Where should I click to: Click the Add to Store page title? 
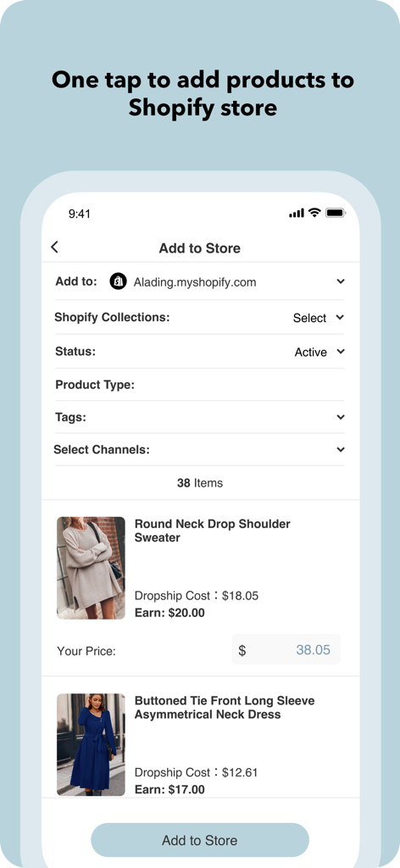(x=200, y=248)
